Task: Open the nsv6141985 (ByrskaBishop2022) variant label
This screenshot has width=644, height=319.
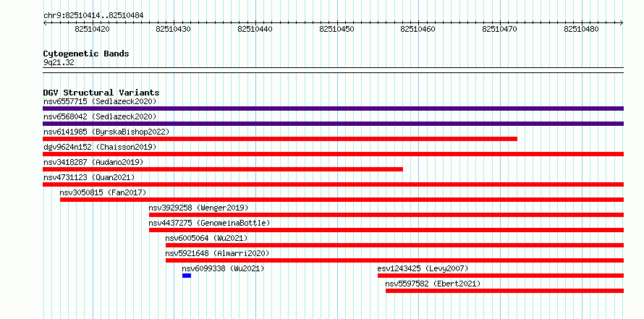Action: [x=106, y=132]
